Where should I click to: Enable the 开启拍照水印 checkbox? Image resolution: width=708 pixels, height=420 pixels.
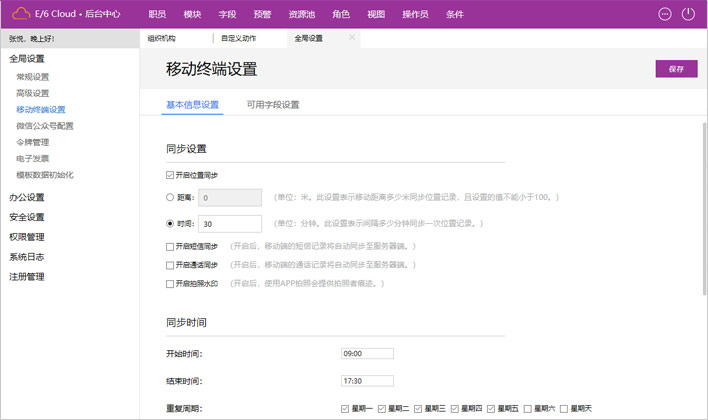(170, 284)
